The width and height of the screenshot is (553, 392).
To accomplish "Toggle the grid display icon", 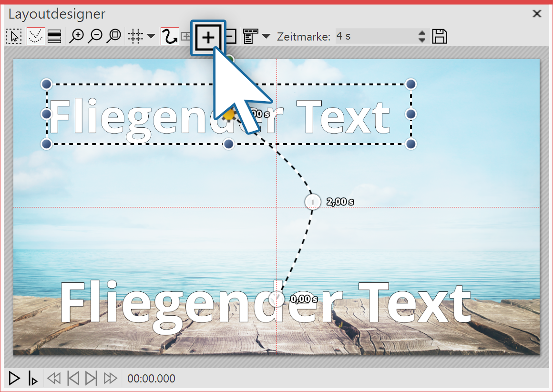I will click(x=135, y=36).
